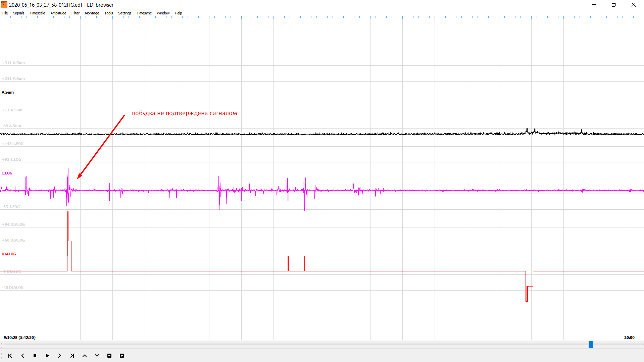Open the Help menu
This screenshot has width=644, height=362.
click(x=179, y=13)
